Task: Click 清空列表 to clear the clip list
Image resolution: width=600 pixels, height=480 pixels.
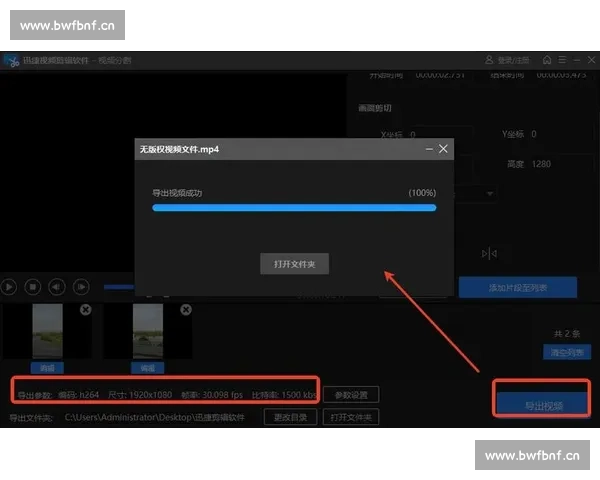Action: tap(568, 353)
